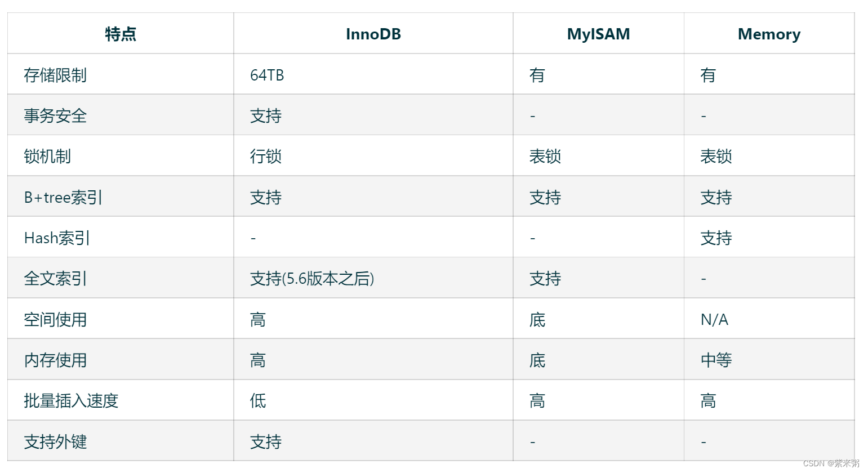The image size is (868, 473).
Task: Click the 特点 column header
Action: click(x=121, y=34)
